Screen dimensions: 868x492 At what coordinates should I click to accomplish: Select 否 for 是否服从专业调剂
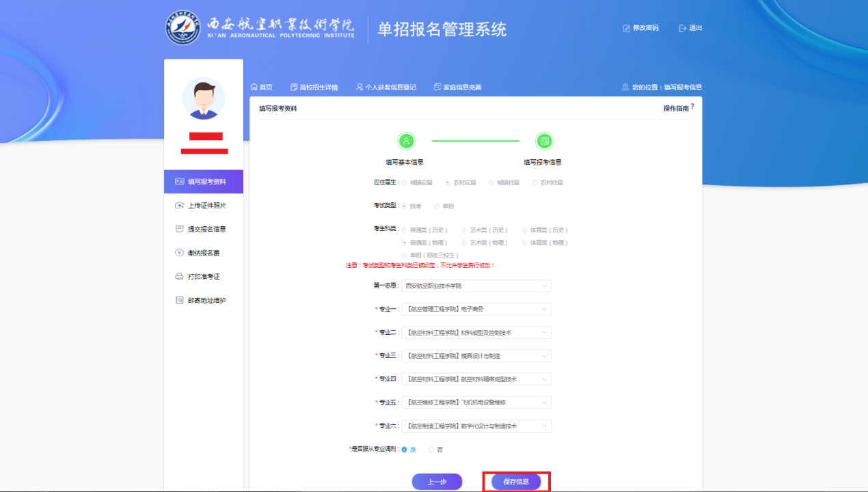point(431,450)
